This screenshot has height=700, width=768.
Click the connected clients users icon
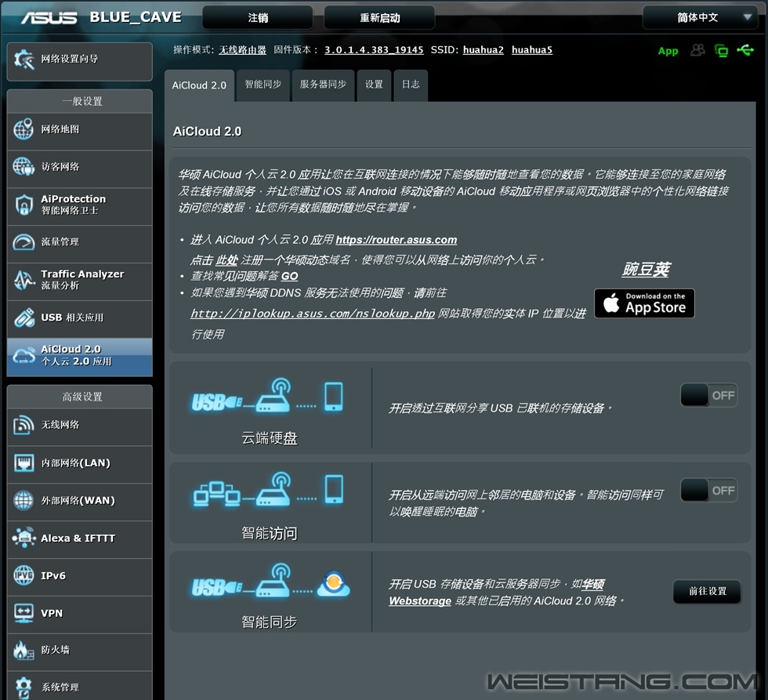pyautogui.click(x=697, y=51)
